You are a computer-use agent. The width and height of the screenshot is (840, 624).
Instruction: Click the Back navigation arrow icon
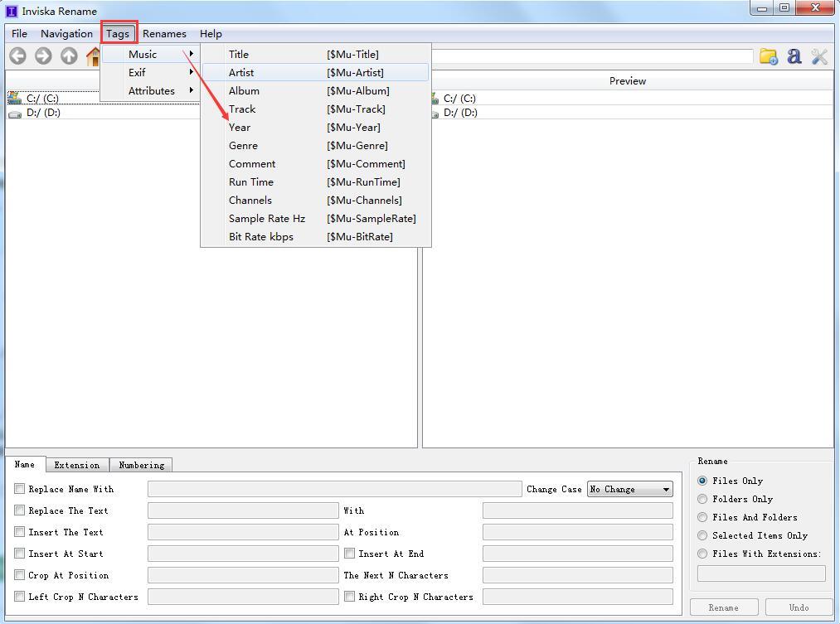point(17,56)
